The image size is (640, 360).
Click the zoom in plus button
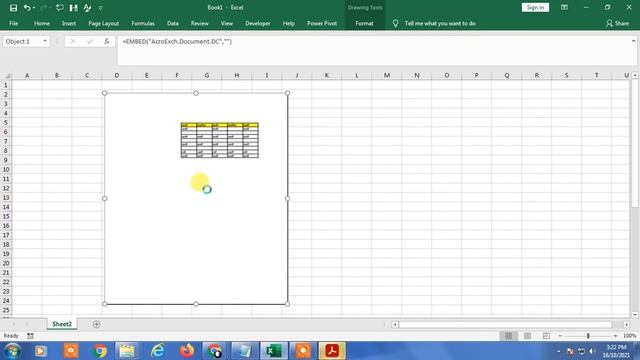(615, 336)
